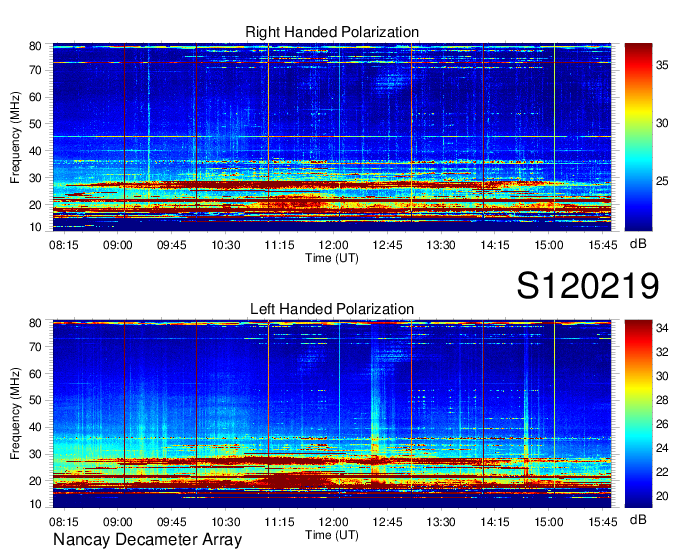Click dB unit under Left Handed color bar
Viewport: 680px width, 552px height.
[638, 520]
